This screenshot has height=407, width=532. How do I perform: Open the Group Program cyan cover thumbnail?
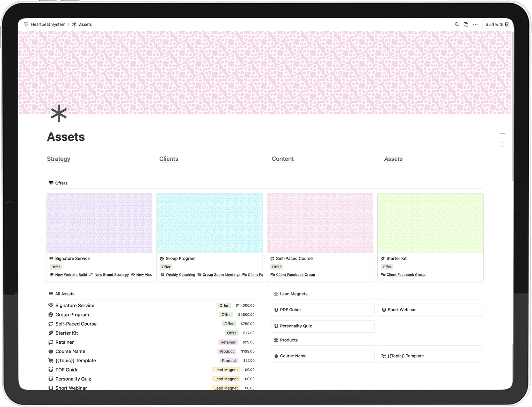coord(210,223)
